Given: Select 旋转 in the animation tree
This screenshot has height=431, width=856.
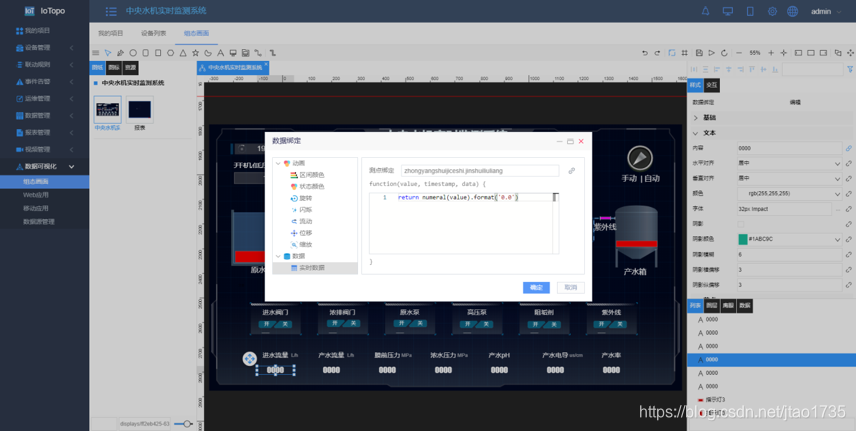Looking at the screenshot, I should point(306,198).
